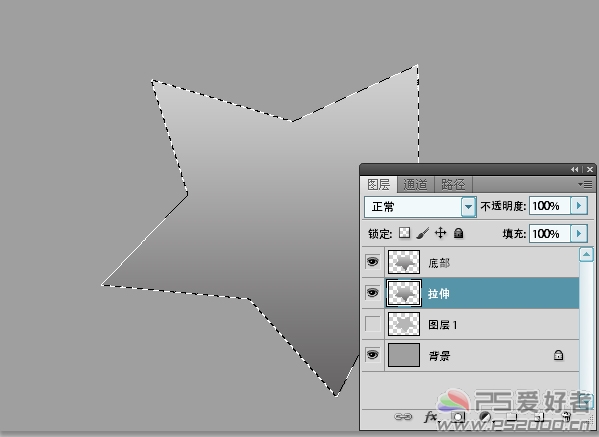The image size is (599, 437).
Task: Click the lock all padlock icon
Action: pyautogui.click(x=458, y=233)
